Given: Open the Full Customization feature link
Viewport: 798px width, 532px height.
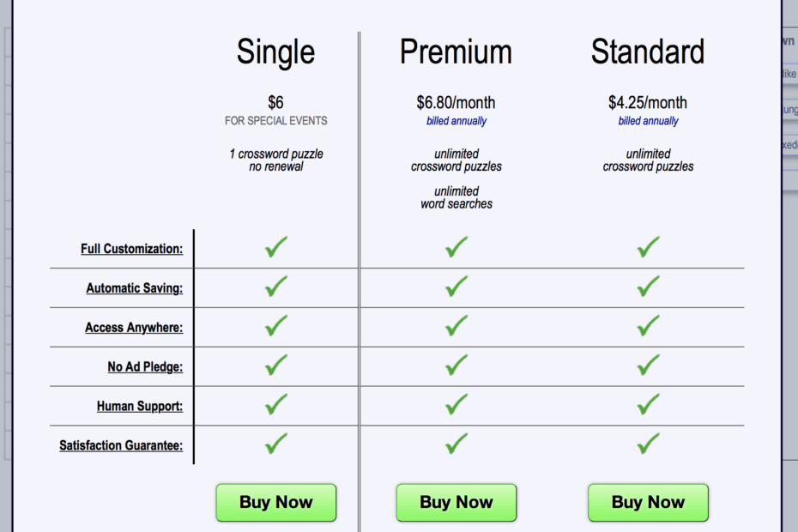Looking at the screenshot, I should click(x=131, y=249).
